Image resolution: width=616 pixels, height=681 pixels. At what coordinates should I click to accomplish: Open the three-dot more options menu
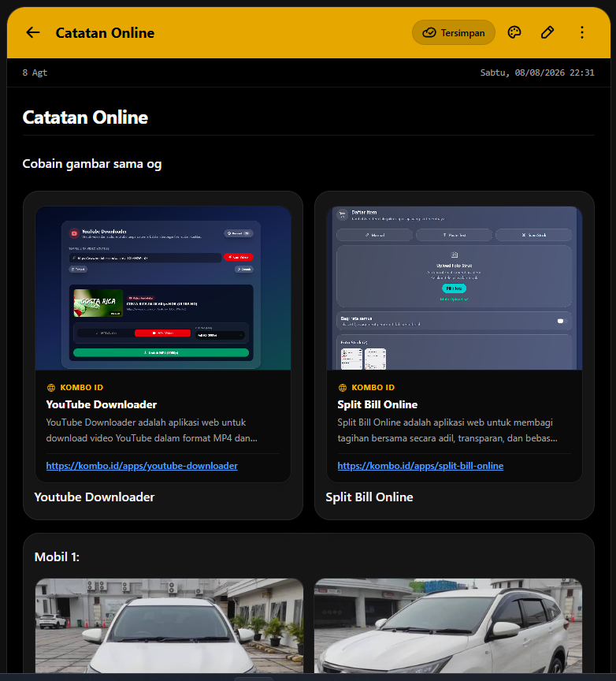click(x=581, y=32)
